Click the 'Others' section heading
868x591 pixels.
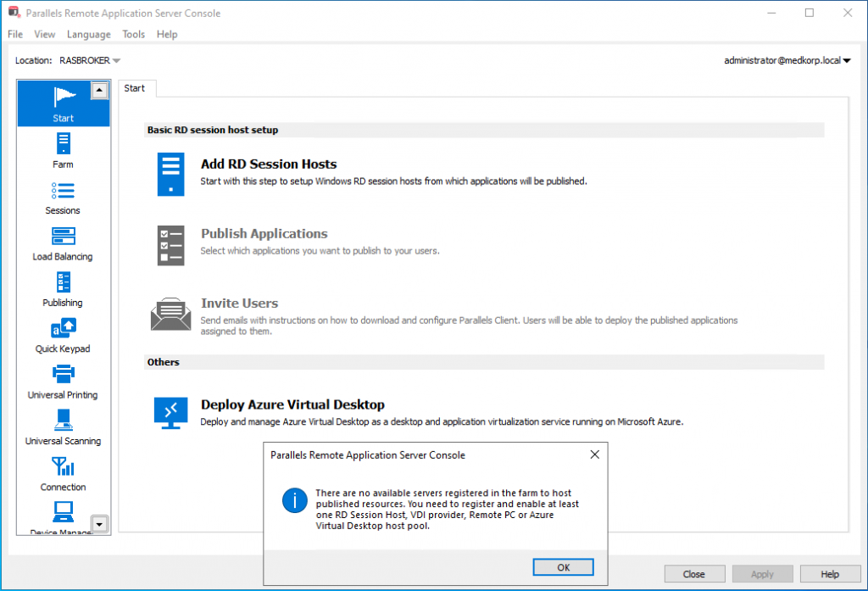[164, 362]
